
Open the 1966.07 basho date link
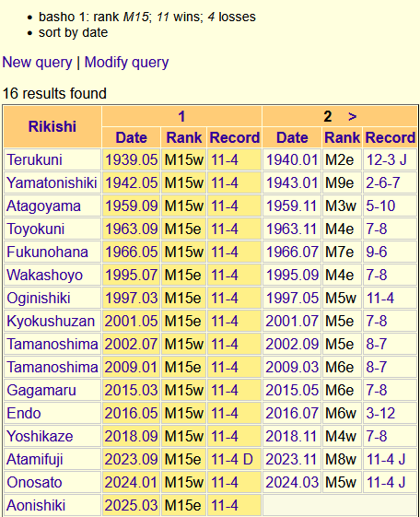pyautogui.click(x=292, y=253)
